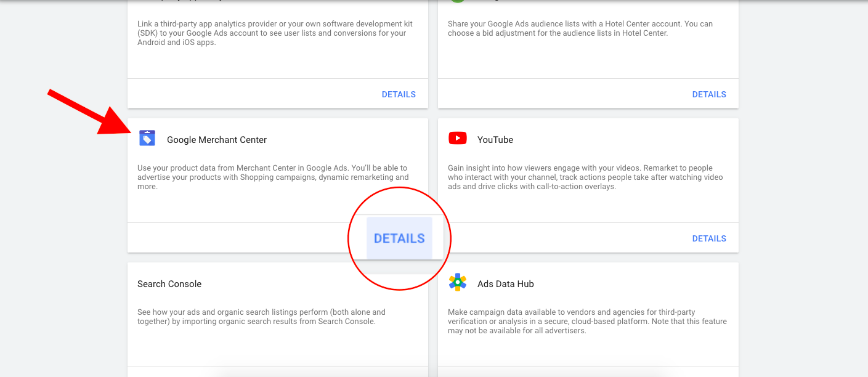This screenshot has width=868, height=377.
Task: Click the Google Merchant Center tag icon
Action: coord(147,138)
